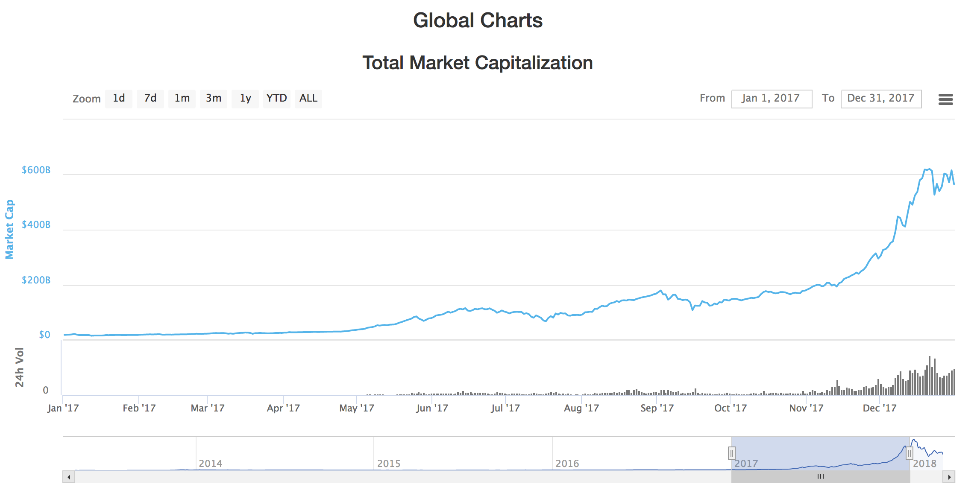Select the 3m zoom range
This screenshot has width=980, height=496.
pos(214,99)
